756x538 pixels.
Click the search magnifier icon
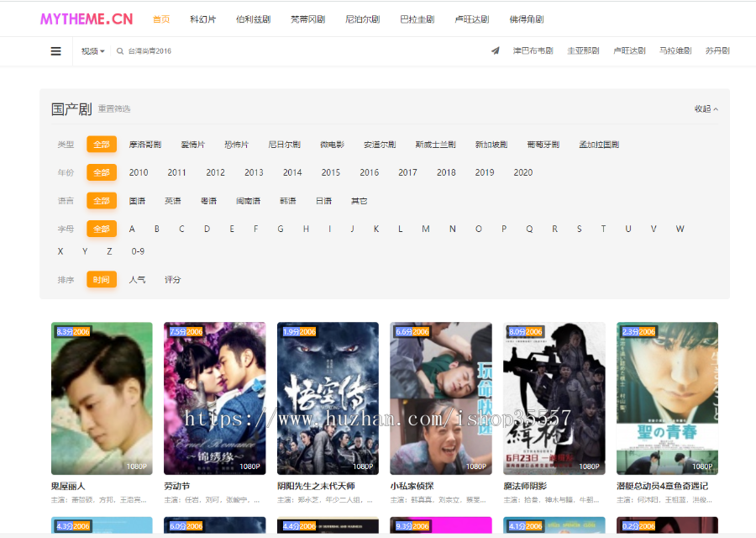click(x=120, y=51)
